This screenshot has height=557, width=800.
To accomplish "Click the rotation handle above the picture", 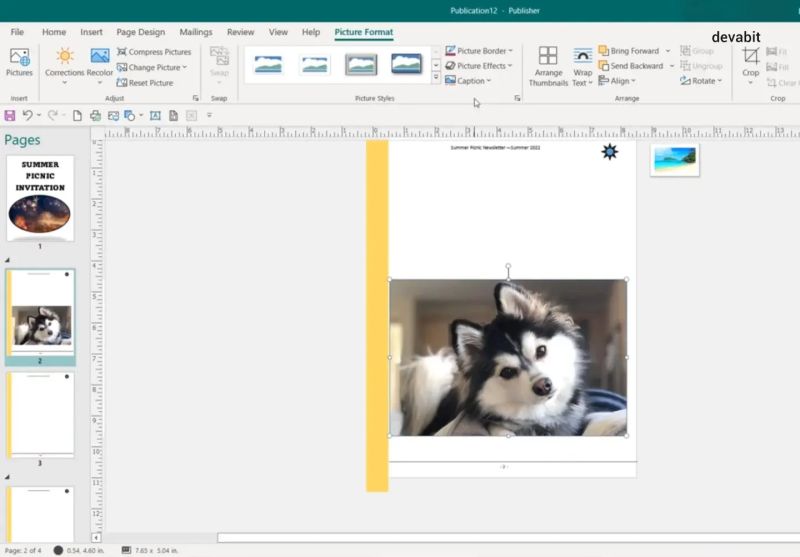I will pyautogui.click(x=508, y=266).
